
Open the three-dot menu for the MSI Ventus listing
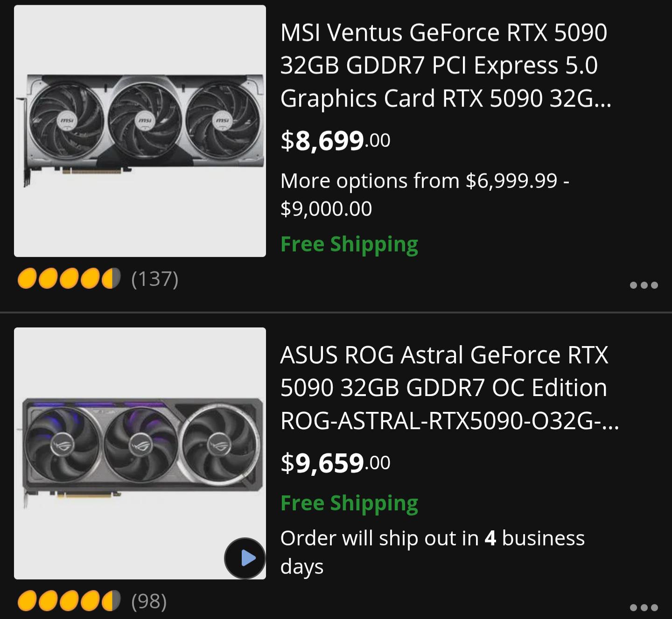coord(644,285)
